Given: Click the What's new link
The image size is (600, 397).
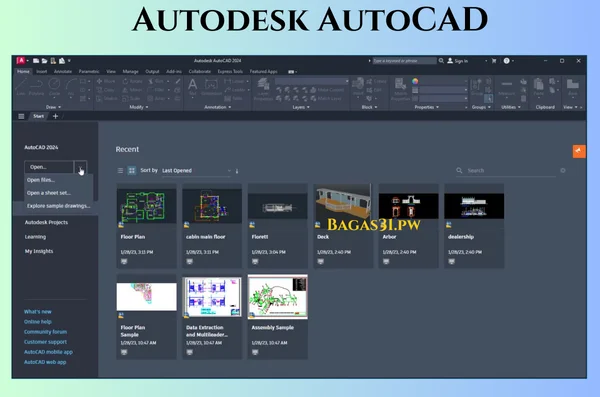Looking at the screenshot, I should tap(38, 312).
